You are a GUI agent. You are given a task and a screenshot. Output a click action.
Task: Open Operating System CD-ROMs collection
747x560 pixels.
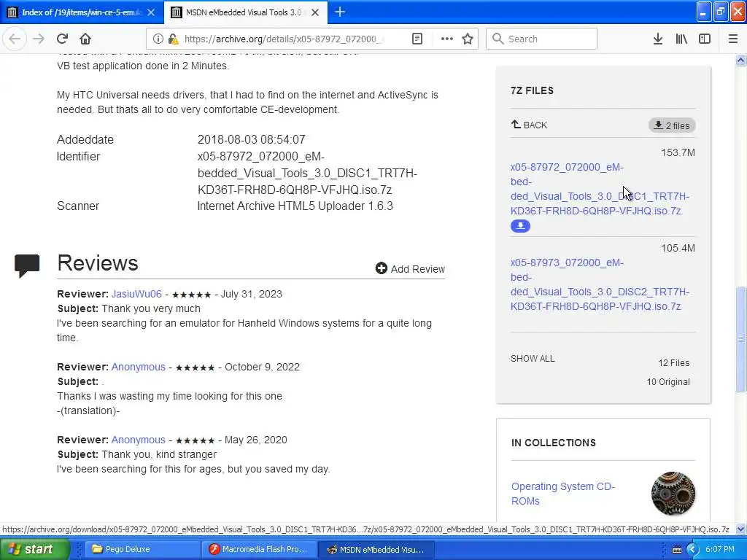(563, 494)
